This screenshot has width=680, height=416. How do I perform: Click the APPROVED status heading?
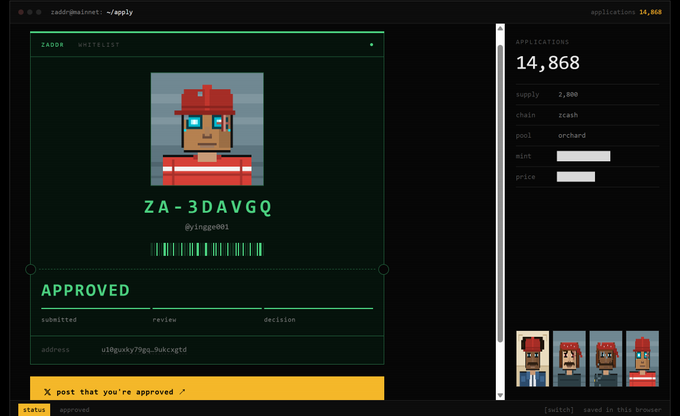[x=85, y=290]
